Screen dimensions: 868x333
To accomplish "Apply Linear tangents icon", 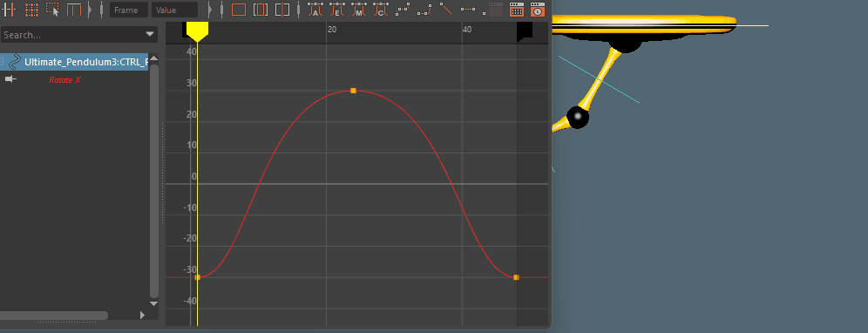I will pos(445,9).
